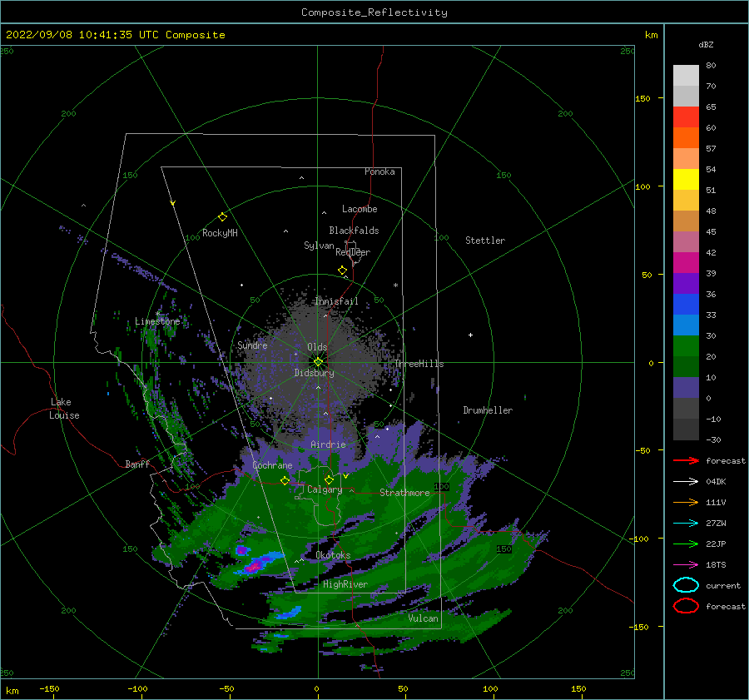Select the cyan current ellipse icon
Screen dimensions: 749x700
[686, 585]
